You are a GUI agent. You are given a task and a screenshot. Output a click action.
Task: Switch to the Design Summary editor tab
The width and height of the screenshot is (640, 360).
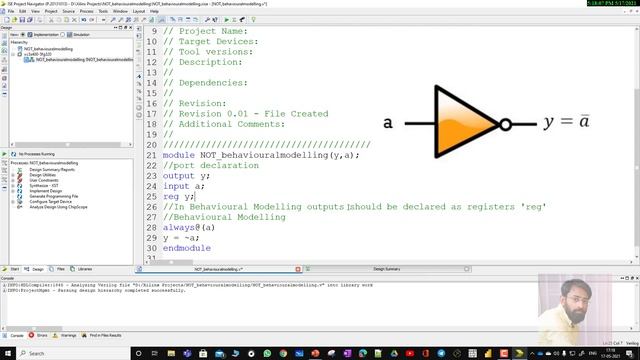tap(387, 269)
